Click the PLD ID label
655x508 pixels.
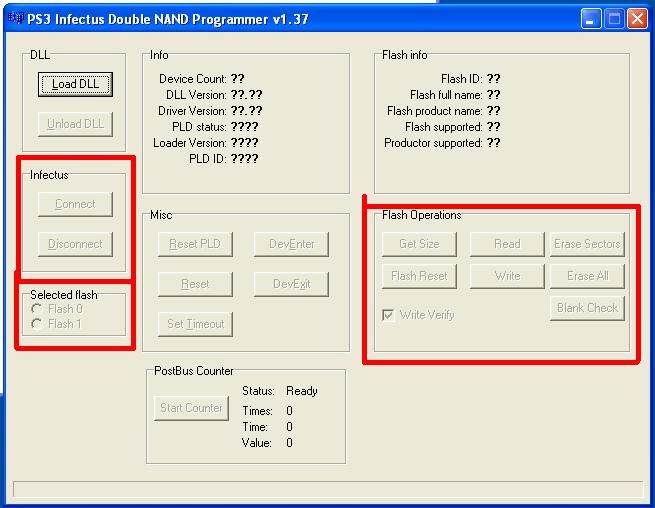[x=208, y=159]
